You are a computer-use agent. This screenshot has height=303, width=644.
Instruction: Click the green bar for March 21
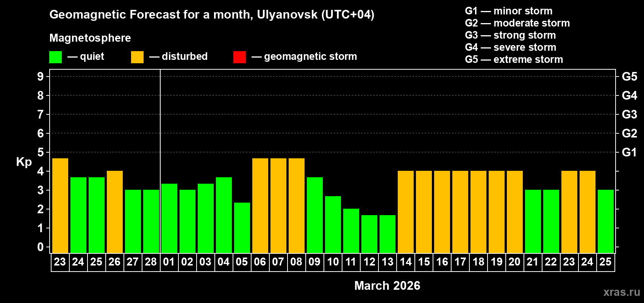[533, 222]
